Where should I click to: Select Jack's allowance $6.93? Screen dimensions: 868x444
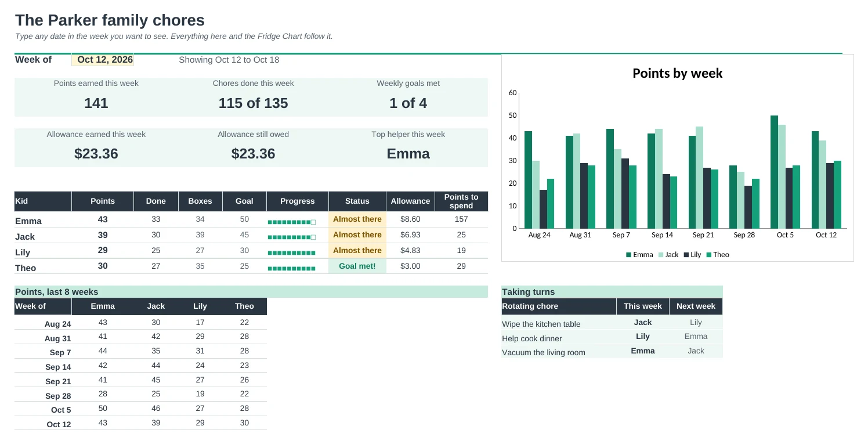[410, 235]
